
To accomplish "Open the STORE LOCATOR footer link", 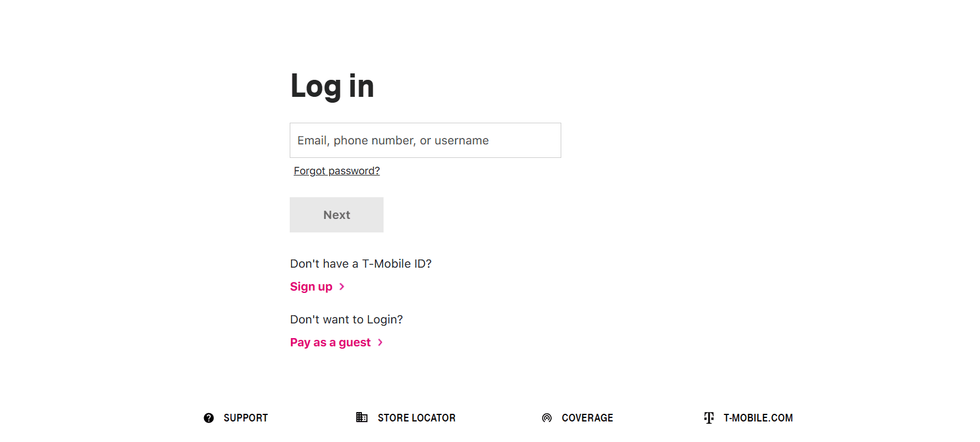I will pos(416,417).
